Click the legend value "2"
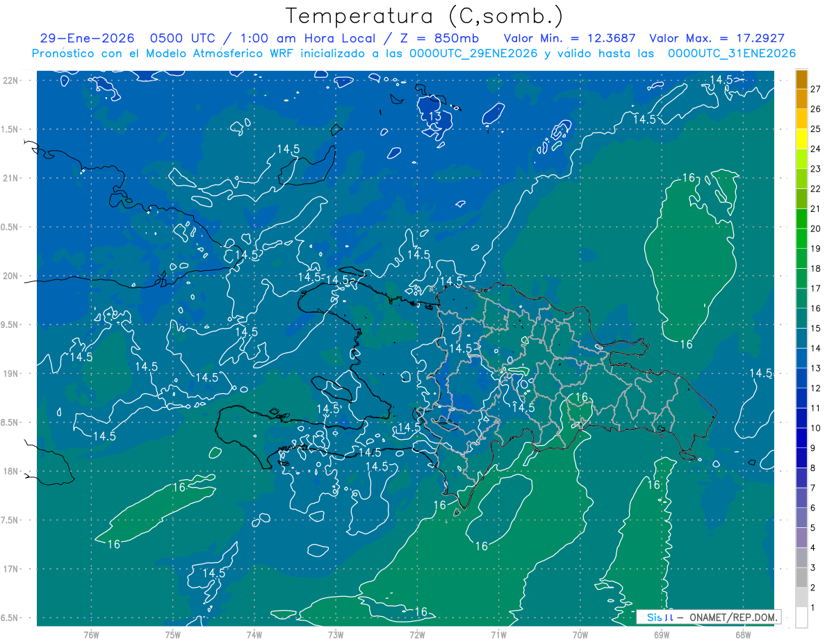 (813, 588)
